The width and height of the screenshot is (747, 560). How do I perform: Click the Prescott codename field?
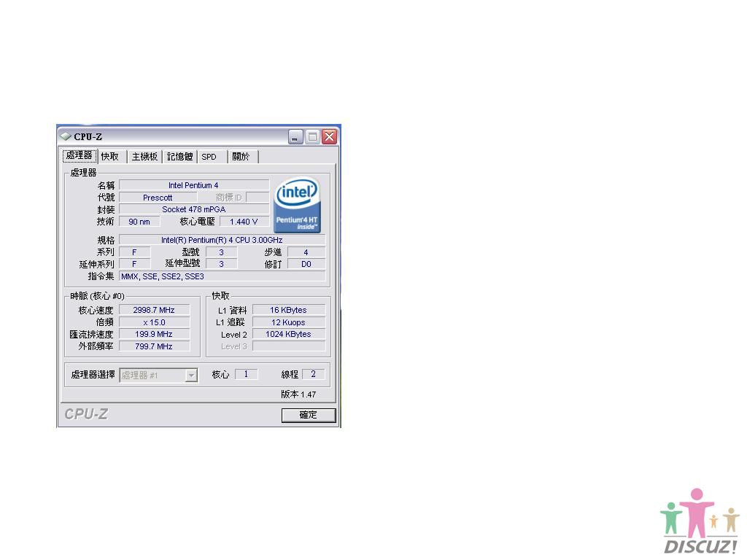coord(158,198)
